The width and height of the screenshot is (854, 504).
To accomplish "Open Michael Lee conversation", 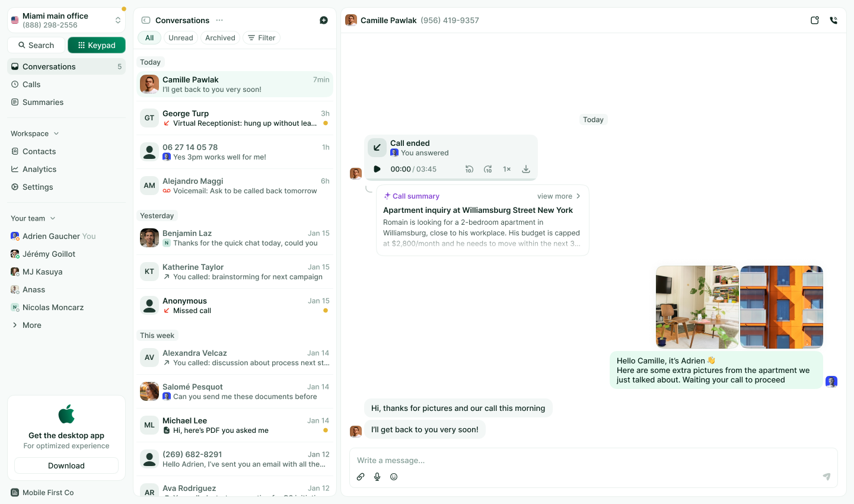I will click(x=235, y=425).
